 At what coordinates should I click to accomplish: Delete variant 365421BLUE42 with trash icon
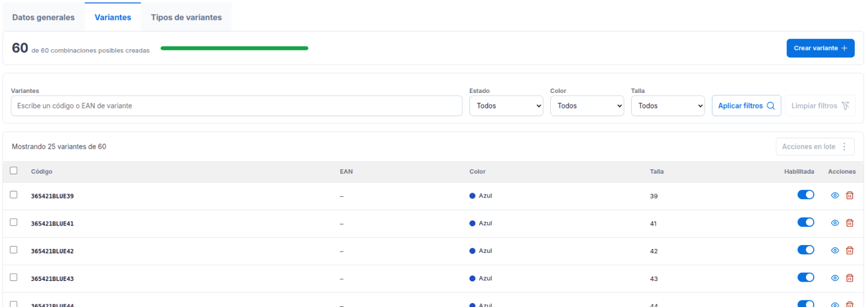(850, 251)
